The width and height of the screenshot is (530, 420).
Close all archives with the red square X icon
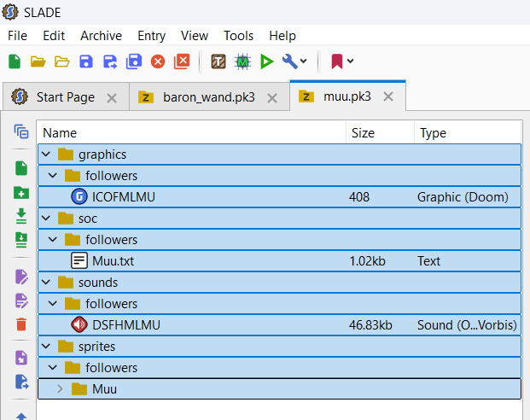click(182, 61)
